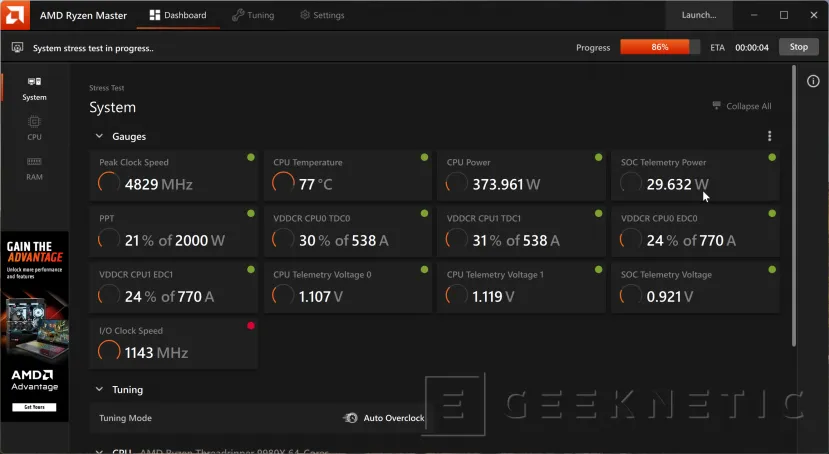Screen dimensions: 829x454
Task: Click the VDDCR CPU1 EDC1 gauge dial
Action: point(108,295)
